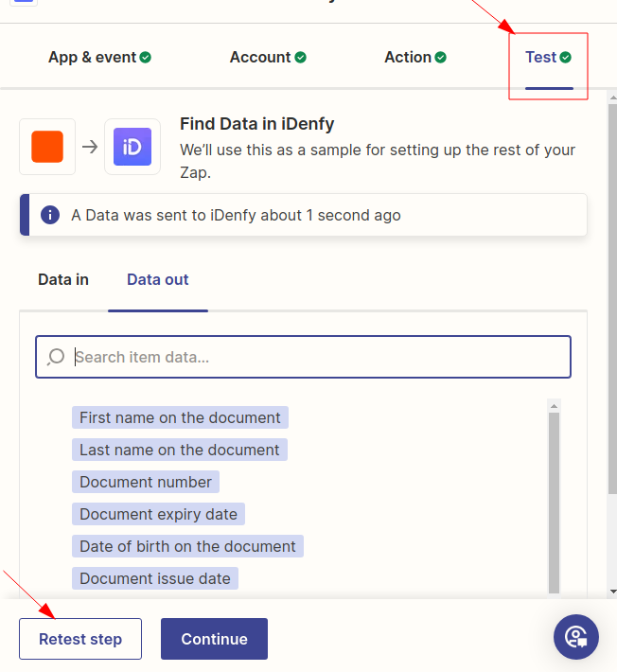Viewport: 617px width, 672px height.
Task: Click the green check beside Action
Action: [x=440, y=57]
